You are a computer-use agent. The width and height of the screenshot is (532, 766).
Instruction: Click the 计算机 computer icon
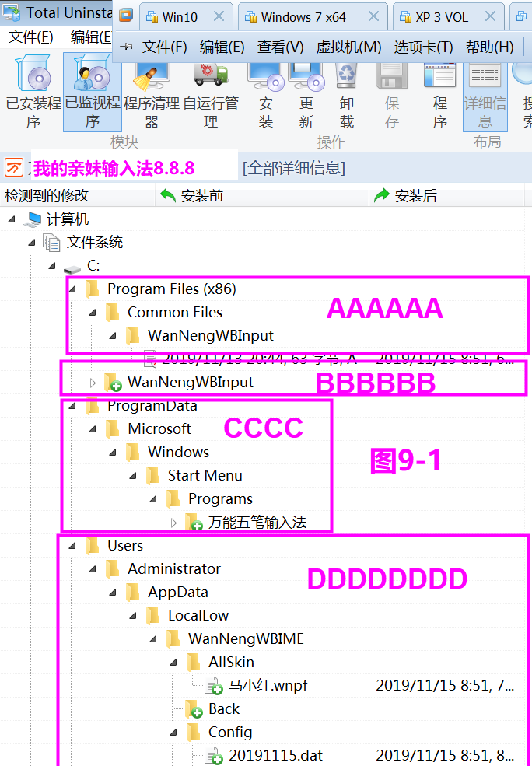click(x=32, y=219)
